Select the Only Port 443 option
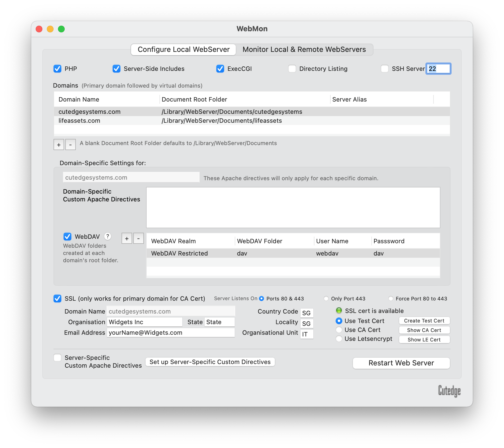Viewport: 504px width, 448px height. point(326,298)
